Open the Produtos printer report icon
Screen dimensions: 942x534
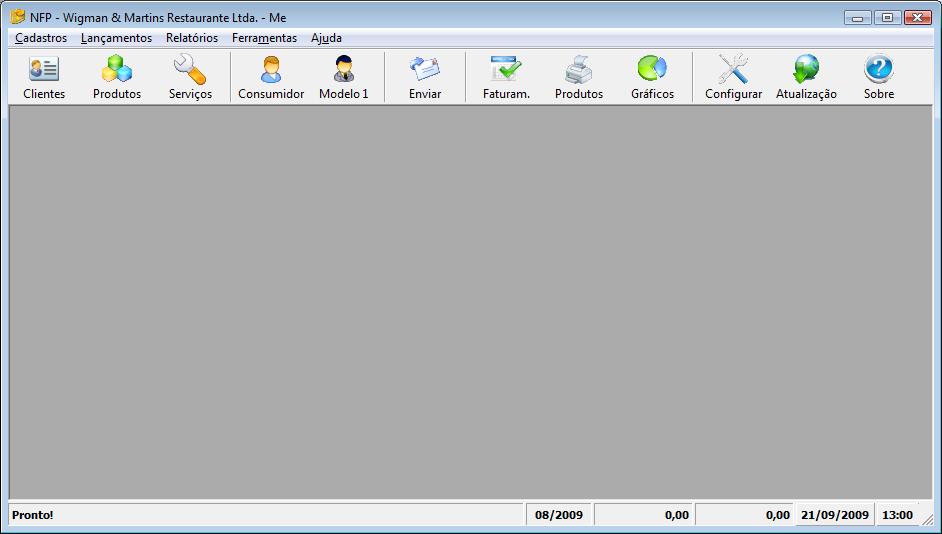(579, 69)
